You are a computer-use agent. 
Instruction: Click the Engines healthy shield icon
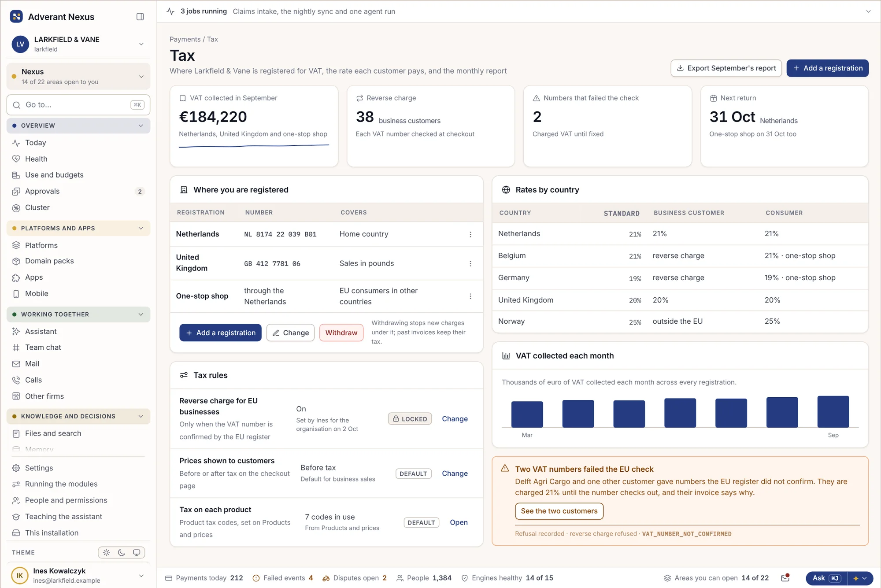(x=465, y=578)
